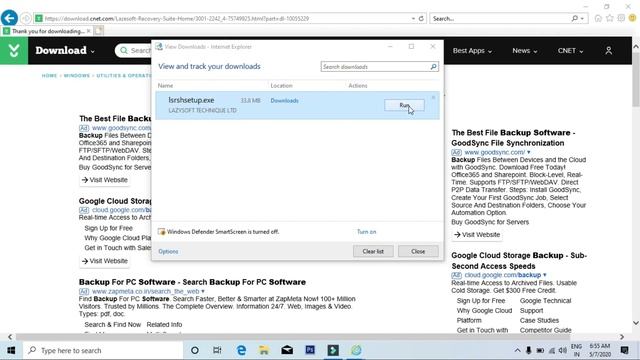Launch Edge browser from taskbar
640x360 pixels.
pos(241,350)
